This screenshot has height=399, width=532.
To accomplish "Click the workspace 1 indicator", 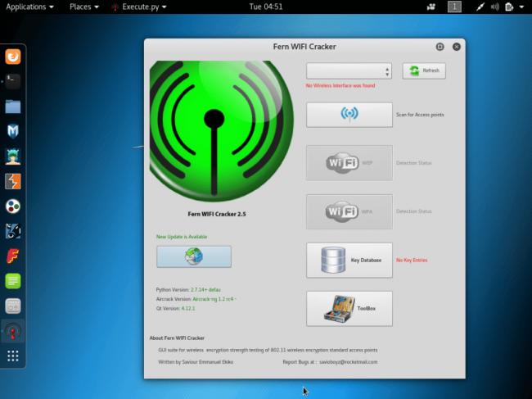I will pos(454,7).
